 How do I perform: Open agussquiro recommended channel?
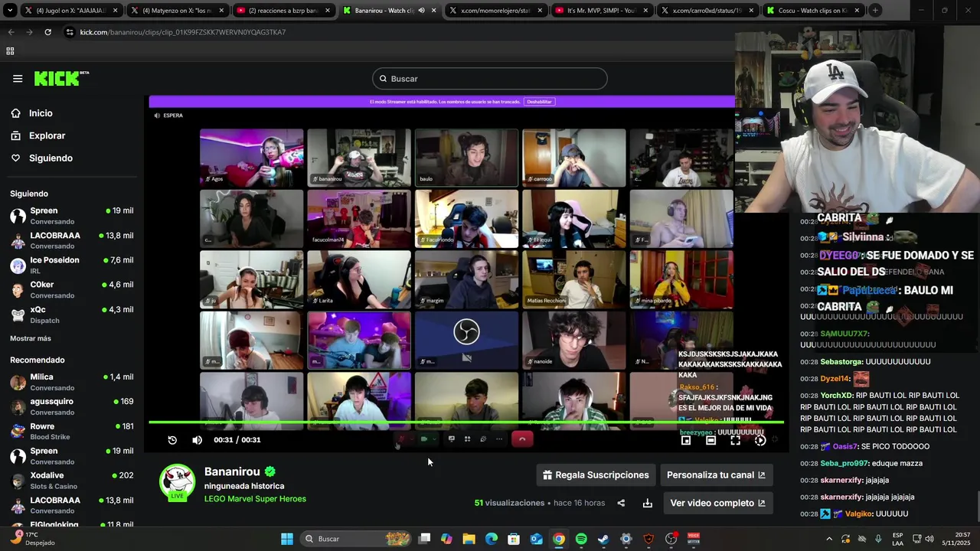click(71, 406)
